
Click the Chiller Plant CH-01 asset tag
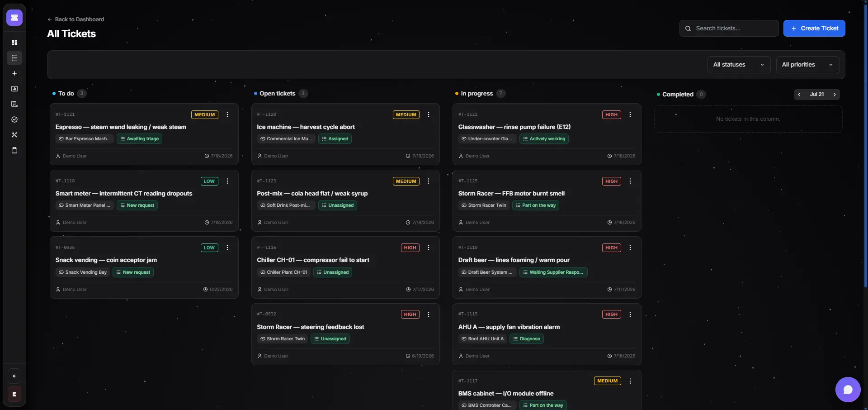click(x=283, y=272)
